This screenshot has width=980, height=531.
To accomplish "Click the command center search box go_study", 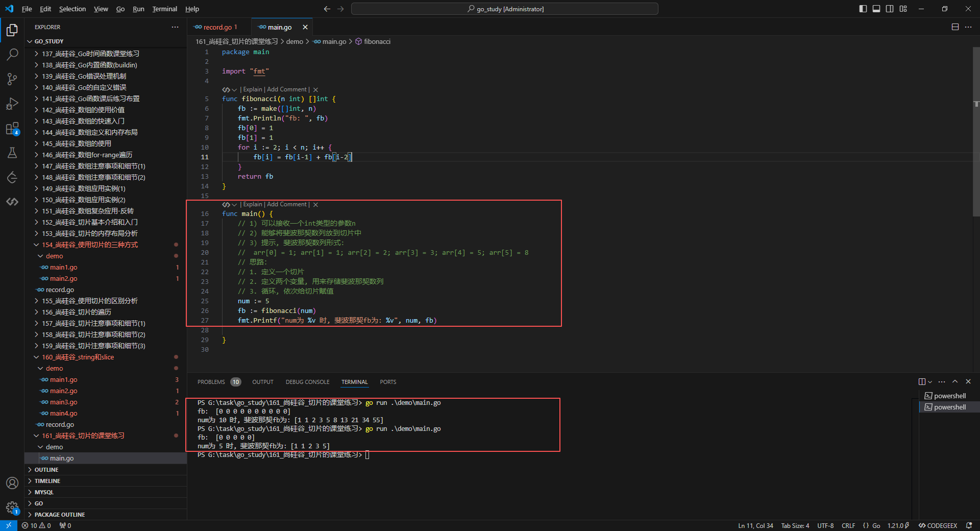I will [x=504, y=9].
